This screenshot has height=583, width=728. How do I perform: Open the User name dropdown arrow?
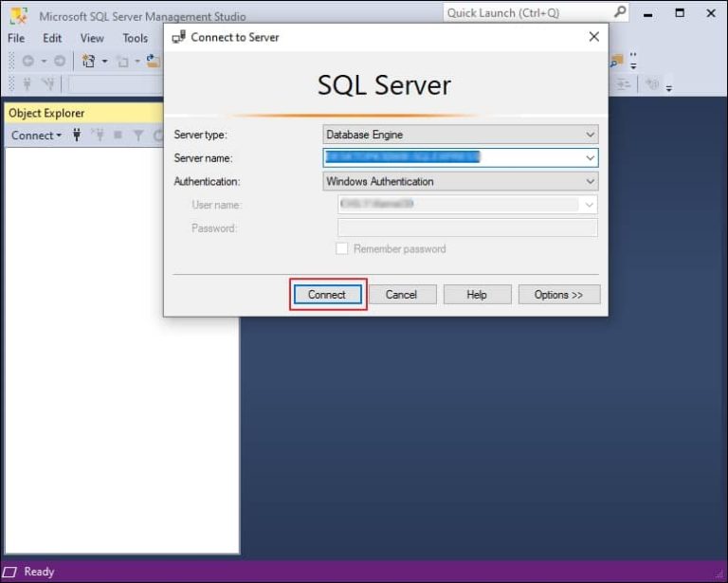point(590,205)
